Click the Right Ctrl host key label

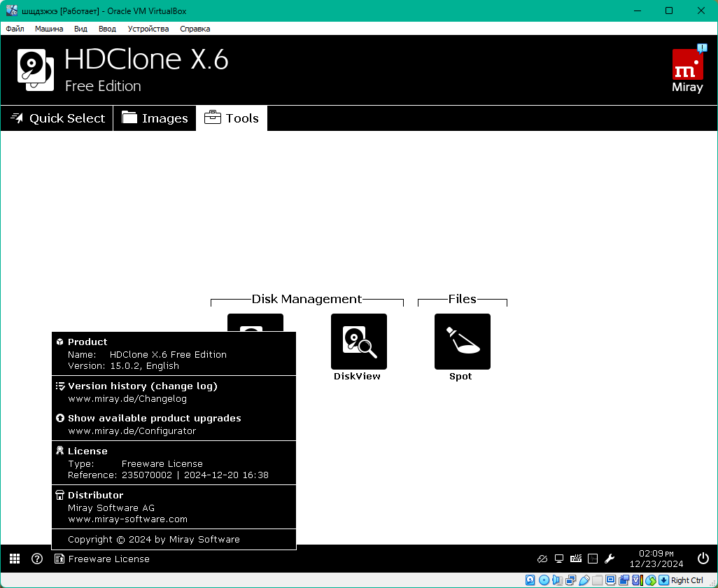(687, 581)
